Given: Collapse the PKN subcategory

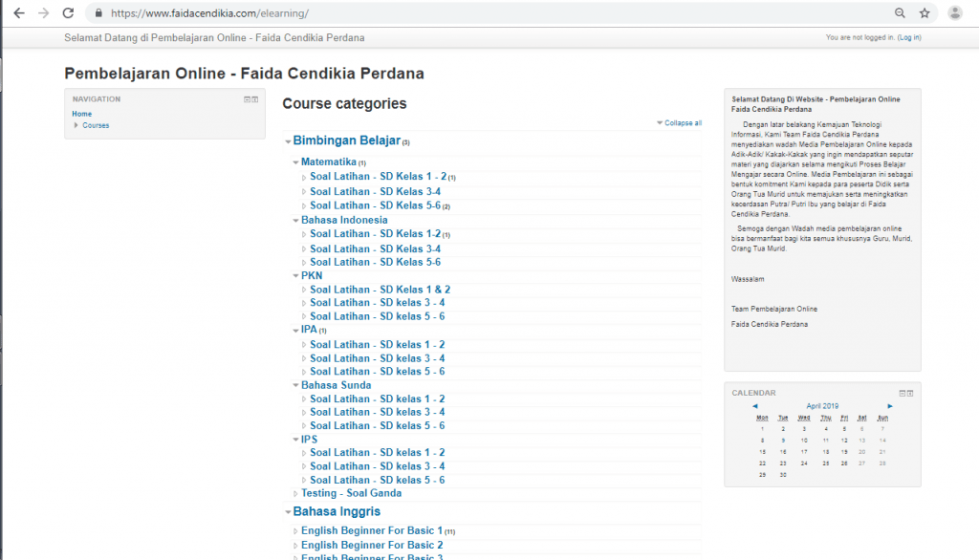Looking at the screenshot, I should (296, 276).
